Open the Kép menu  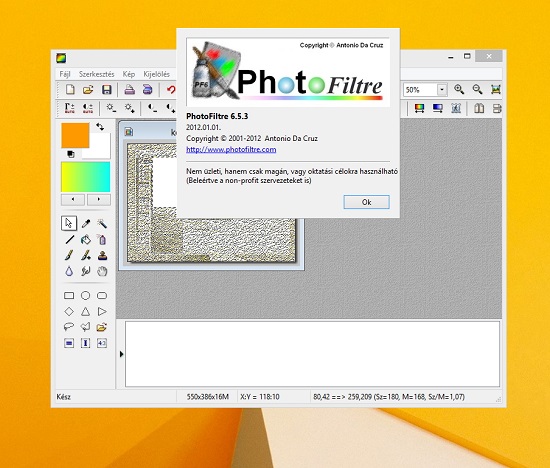(129, 74)
